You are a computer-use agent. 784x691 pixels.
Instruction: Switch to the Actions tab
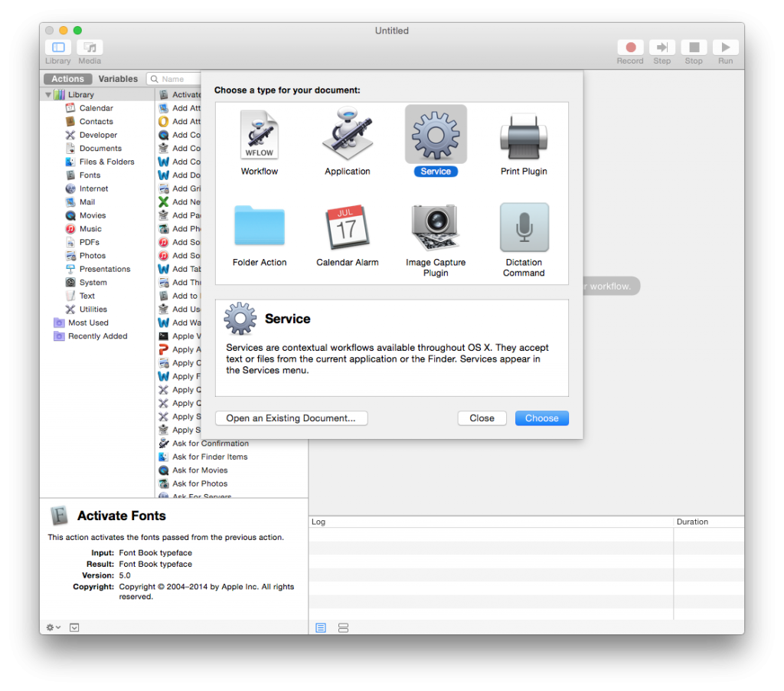[x=67, y=79]
